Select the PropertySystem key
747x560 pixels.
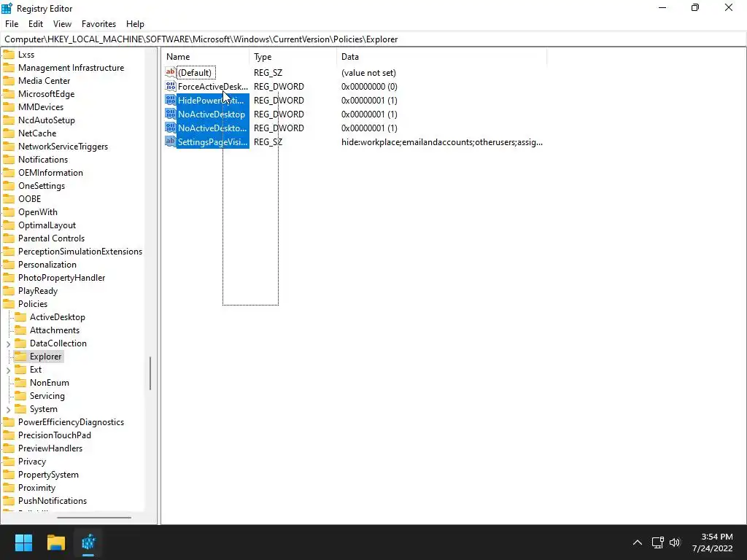(x=48, y=475)
